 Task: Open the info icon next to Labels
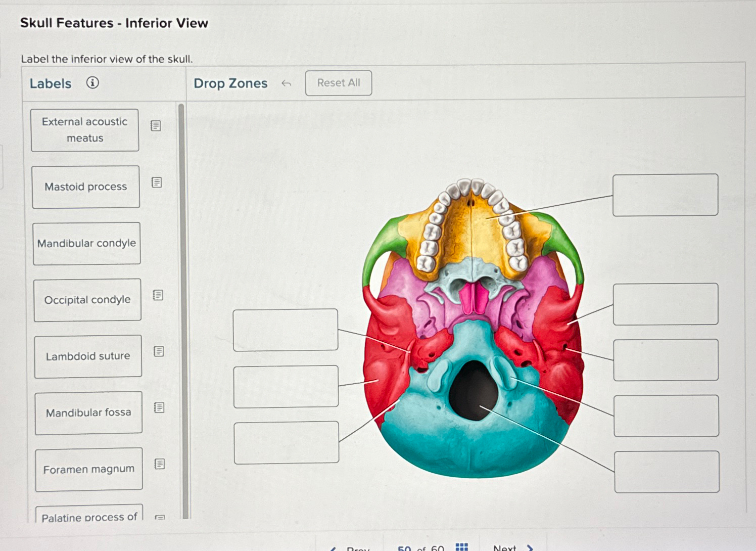tap(93, 82)
